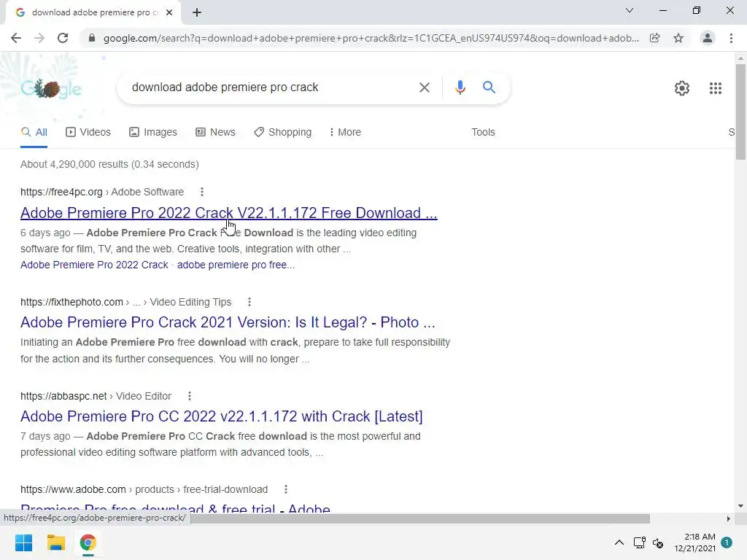Screen dimensions: 747x560
Task: Open 'Adobe Premiere Pro CC 2022 v22.1.1.172' result
Action: pyautogui.click(x=222, y=416)
